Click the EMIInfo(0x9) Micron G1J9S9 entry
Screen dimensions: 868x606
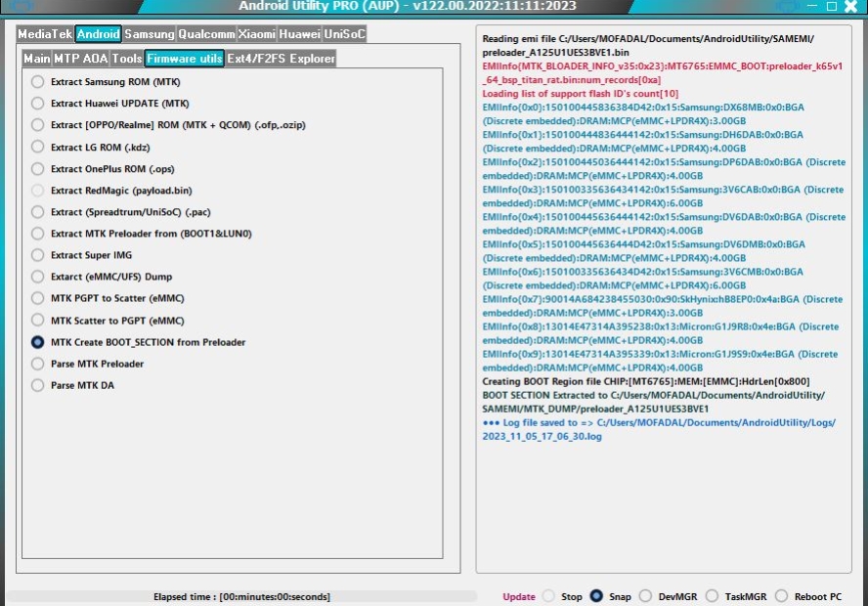click(x=659, y=361)
